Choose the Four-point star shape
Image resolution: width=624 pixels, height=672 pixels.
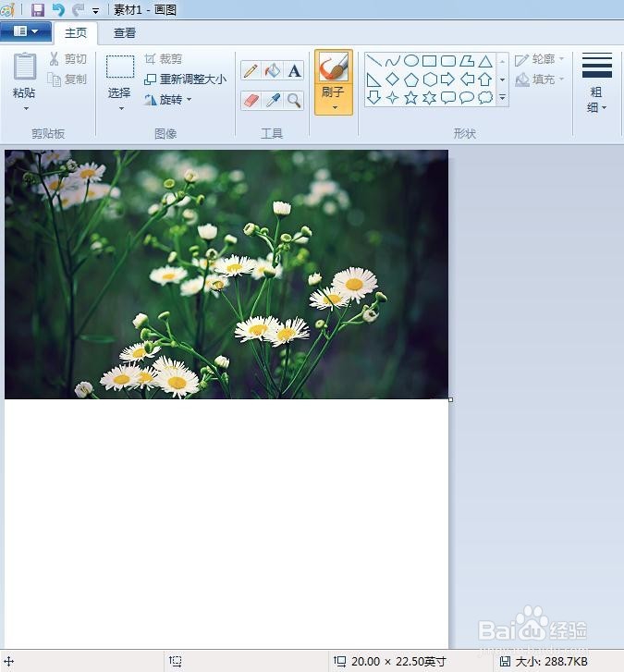click(392, 98)
